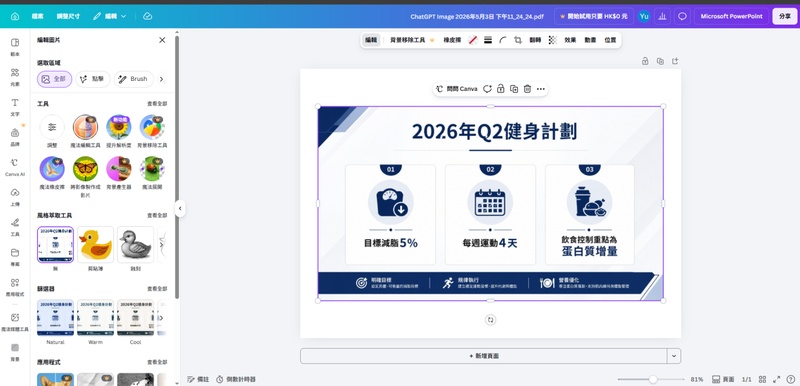Toggle the page lock icon above the canvas

click(x=645, y=61)
